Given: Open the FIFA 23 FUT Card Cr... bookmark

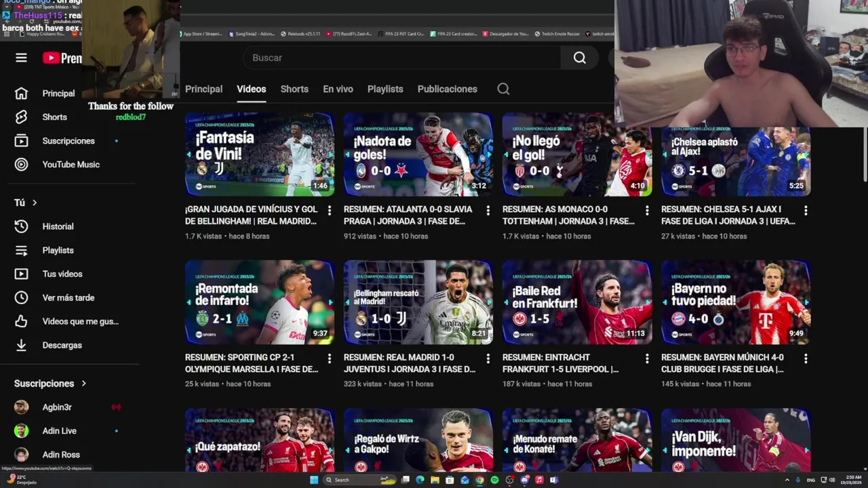Looking at the screenshot, I should tap(401, 34).
